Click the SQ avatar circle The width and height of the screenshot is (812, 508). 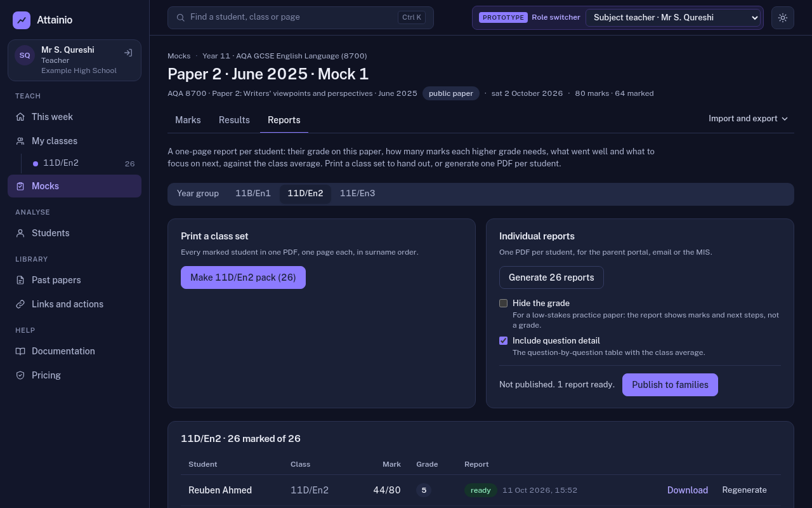pos(25,55)
